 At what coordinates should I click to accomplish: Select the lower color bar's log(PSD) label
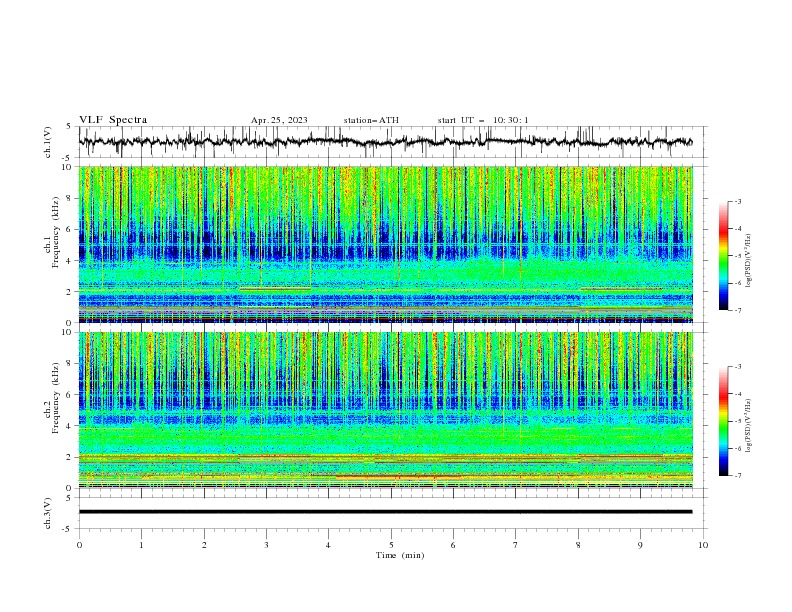point(748,426)
